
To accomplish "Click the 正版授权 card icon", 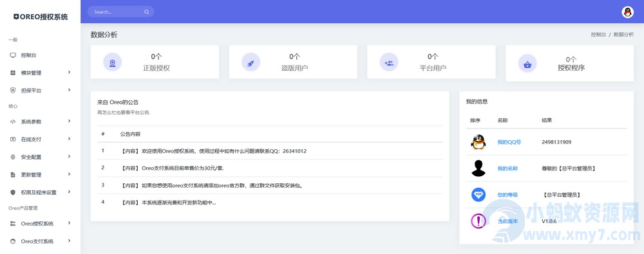I will point(112,62).
